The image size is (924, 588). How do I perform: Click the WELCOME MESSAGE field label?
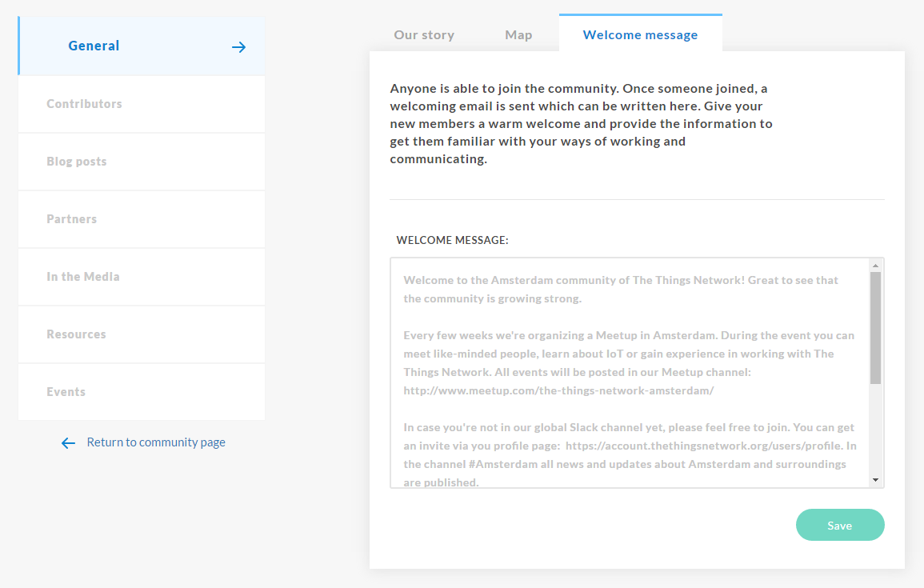(x=453, y=240)
